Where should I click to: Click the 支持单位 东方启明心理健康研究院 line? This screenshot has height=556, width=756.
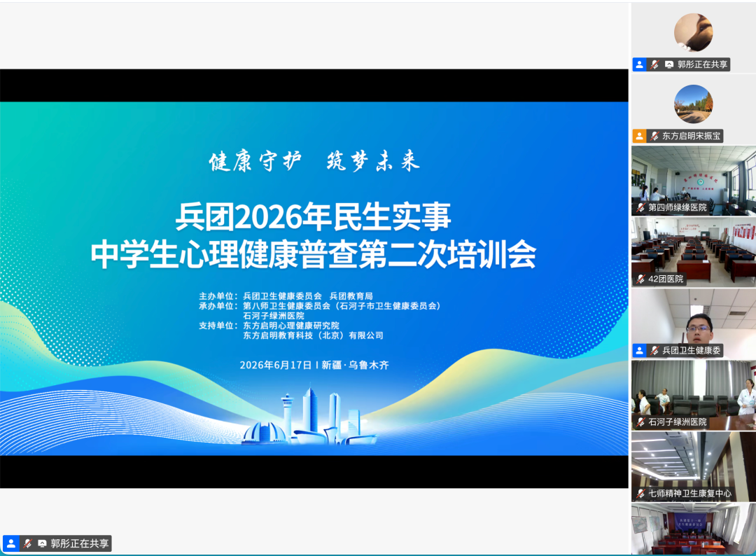[269, 326]
